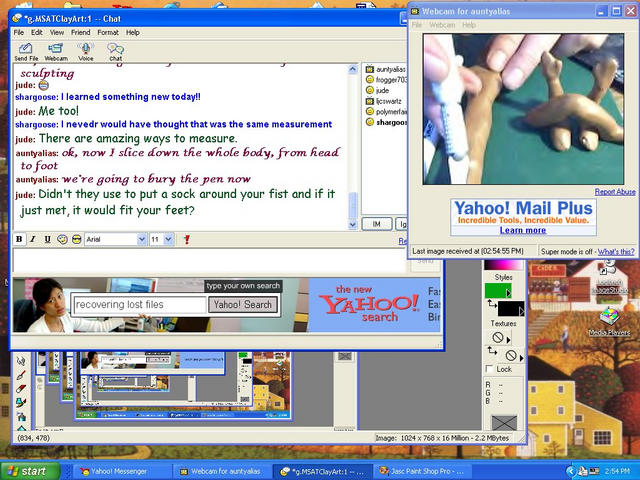Select shargoose in the chat user list

point(385,122)
